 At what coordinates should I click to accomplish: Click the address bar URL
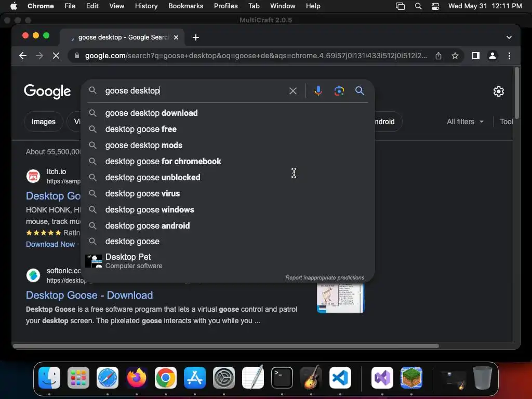256,56
